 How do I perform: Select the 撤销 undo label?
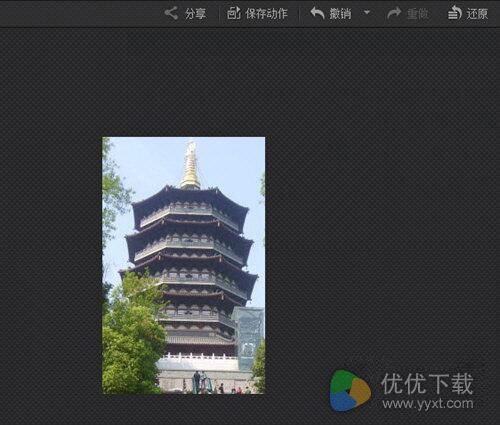[x=340, y=14]
